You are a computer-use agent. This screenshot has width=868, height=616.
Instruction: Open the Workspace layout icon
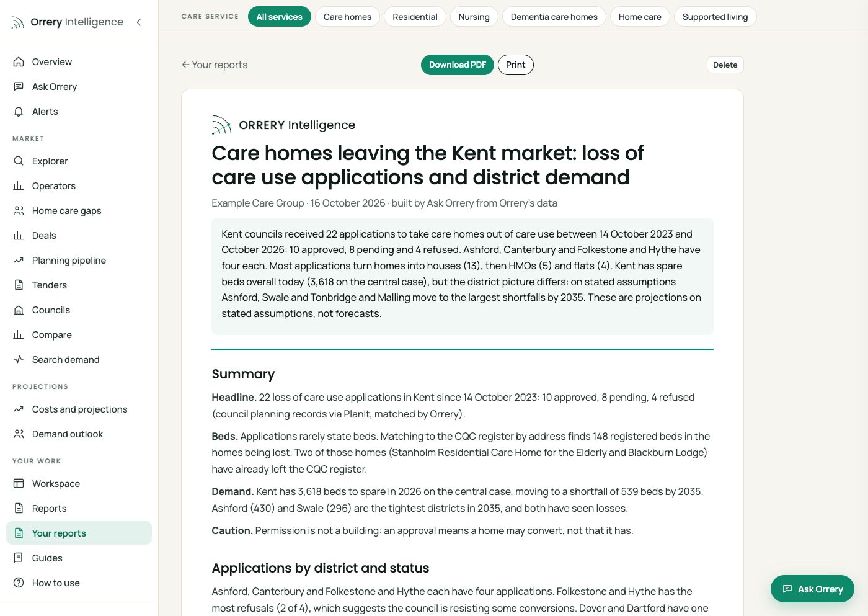tap(19, 484)
